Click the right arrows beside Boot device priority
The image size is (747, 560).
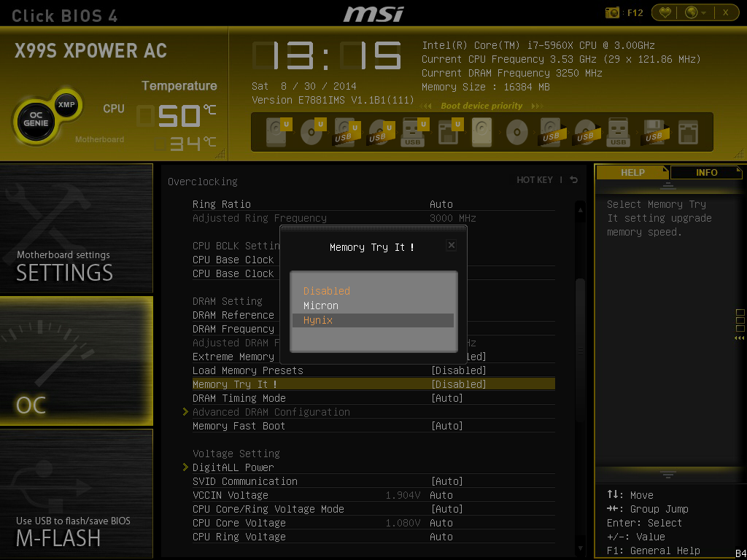pyautogui.click(x=538, y=106)
